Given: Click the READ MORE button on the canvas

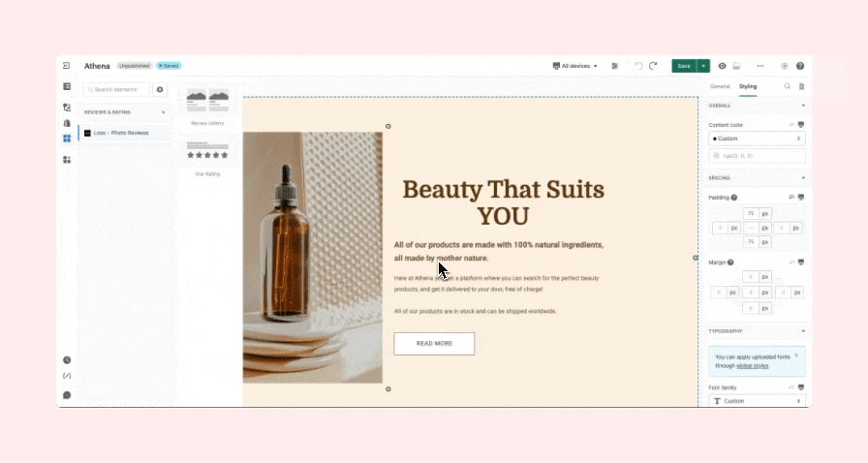Looking at the screenshot, I should [x=434, y=343].
